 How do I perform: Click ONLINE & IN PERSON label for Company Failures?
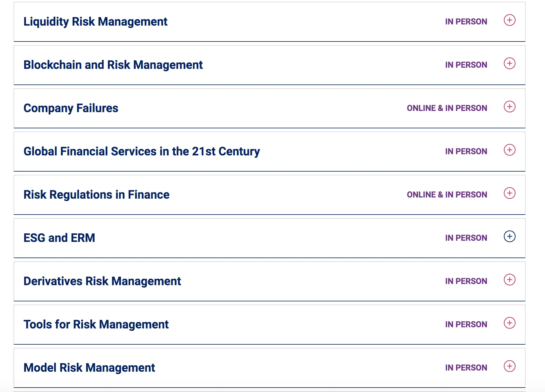447,108
